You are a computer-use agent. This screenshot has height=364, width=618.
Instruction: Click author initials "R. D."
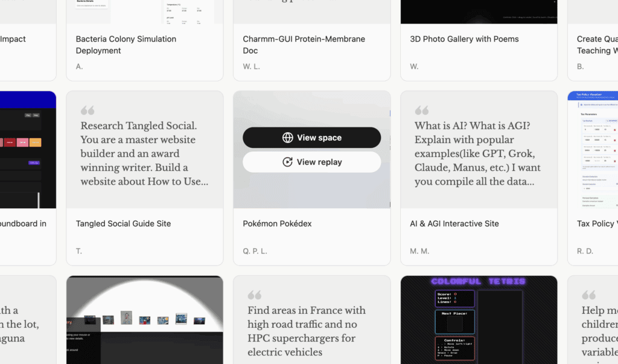click(585, 251)
